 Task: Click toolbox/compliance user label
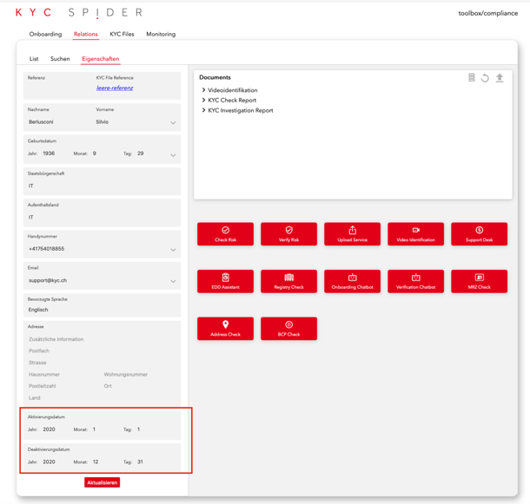488,13
